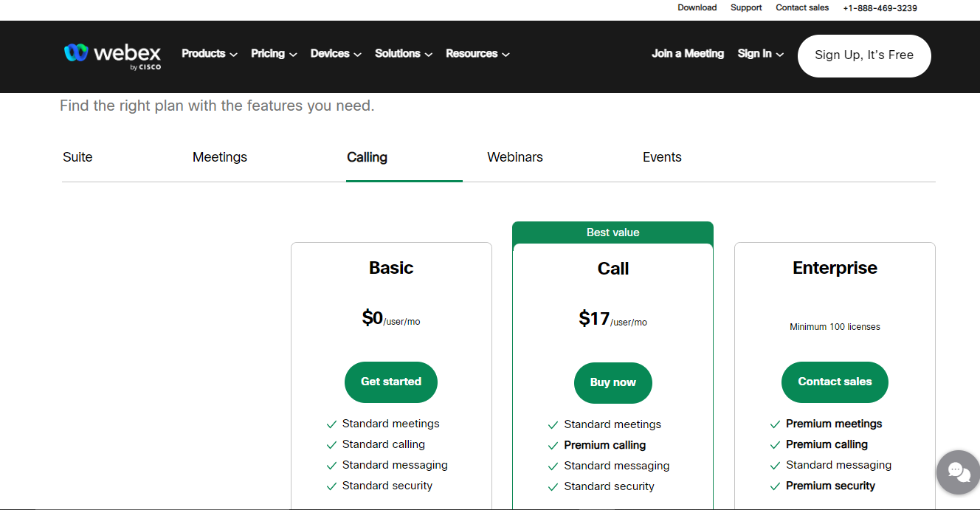Click the Basic plan heading
Screen dimensions: 980x510
[x=391, y=268]
